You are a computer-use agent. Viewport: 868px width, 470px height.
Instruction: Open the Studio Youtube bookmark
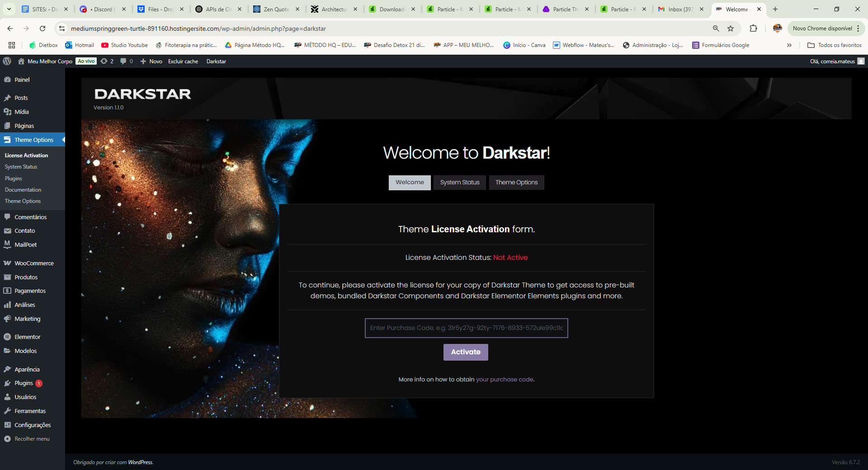[x=125, y=45]
